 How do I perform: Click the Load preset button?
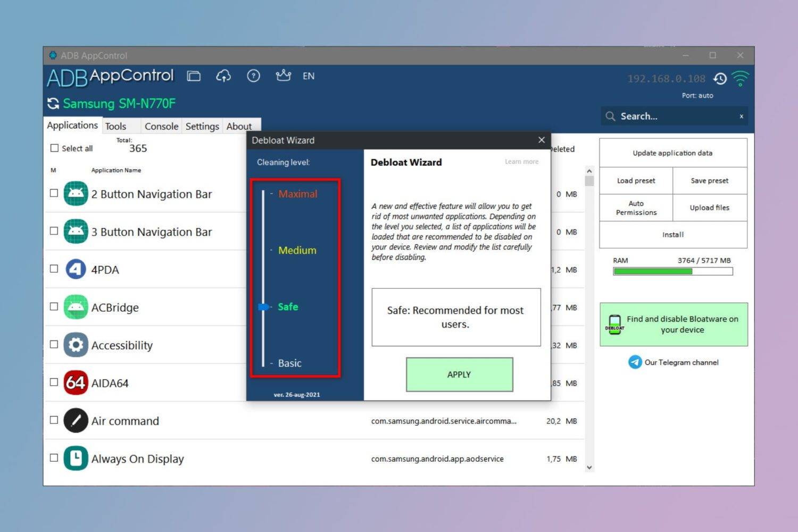[x=636, y=181]
